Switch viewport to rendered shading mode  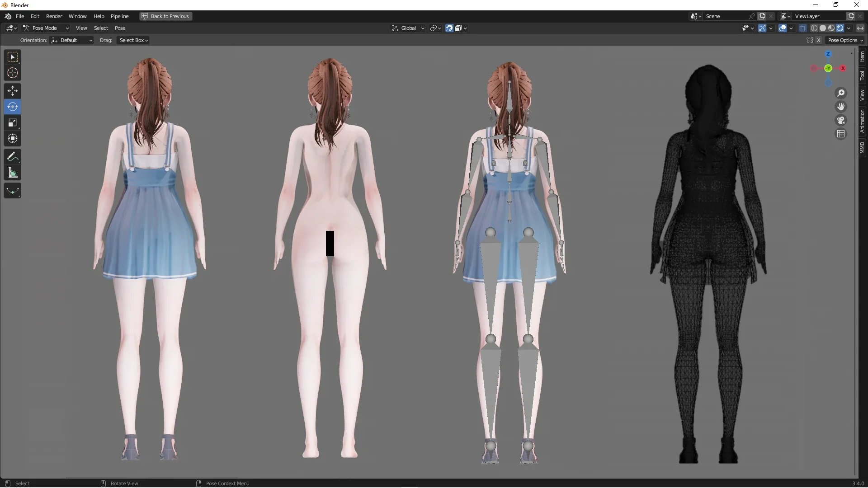[840, 28]
